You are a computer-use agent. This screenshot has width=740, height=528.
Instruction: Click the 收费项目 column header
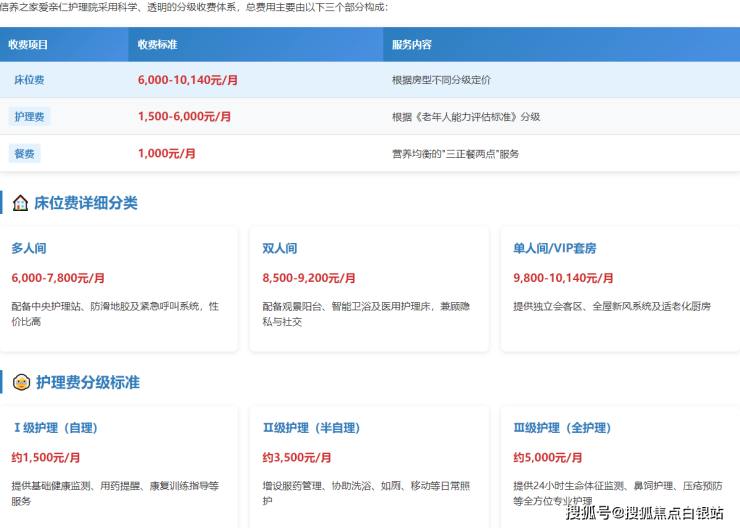(x=28, y=45)
